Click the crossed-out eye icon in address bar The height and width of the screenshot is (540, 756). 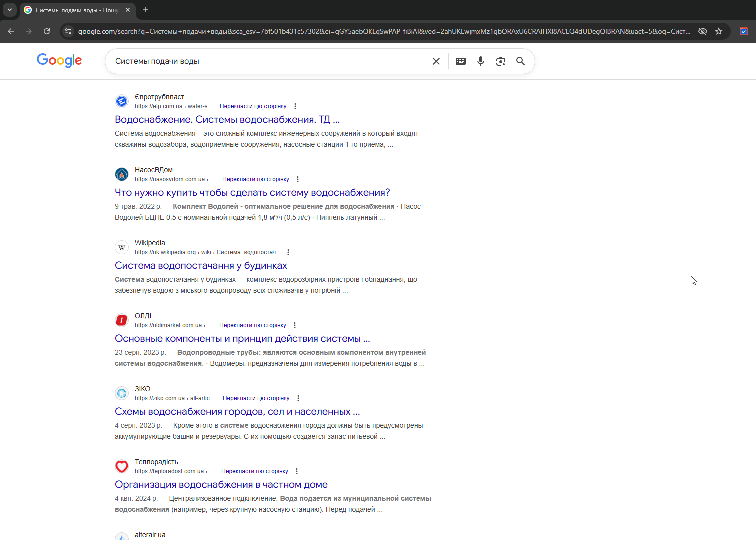click(x=703, y=31)
